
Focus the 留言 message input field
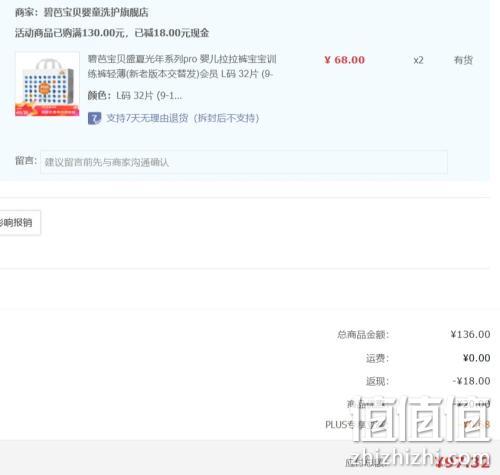[244, 162]
